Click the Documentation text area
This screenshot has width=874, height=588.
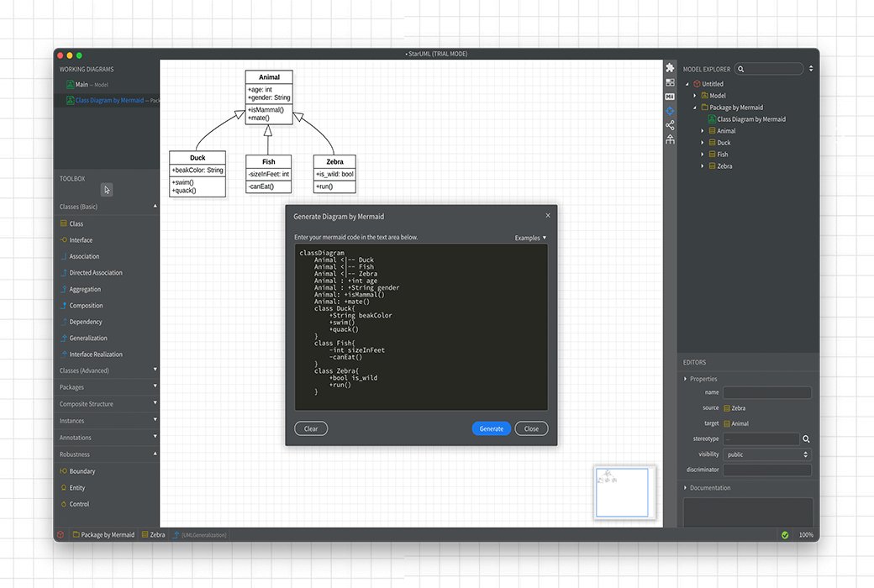(748, 512)
